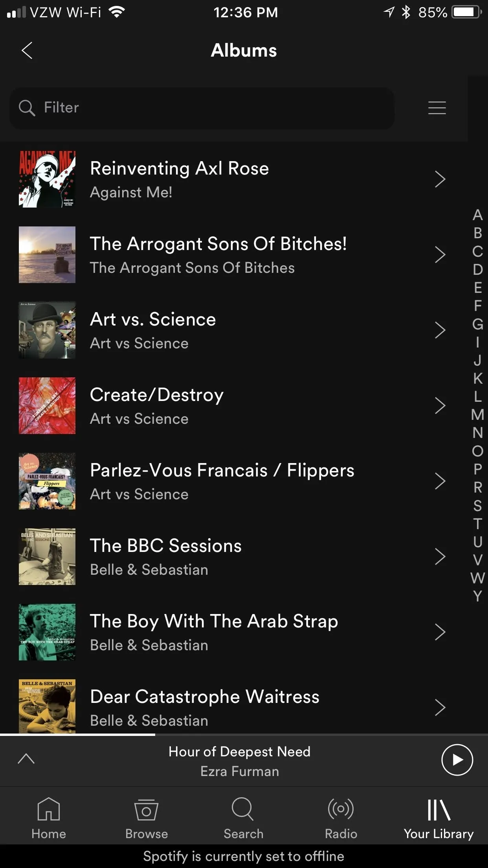
Task: Open The BBC Sessions album chevron
Action: (x=440, y=557)
